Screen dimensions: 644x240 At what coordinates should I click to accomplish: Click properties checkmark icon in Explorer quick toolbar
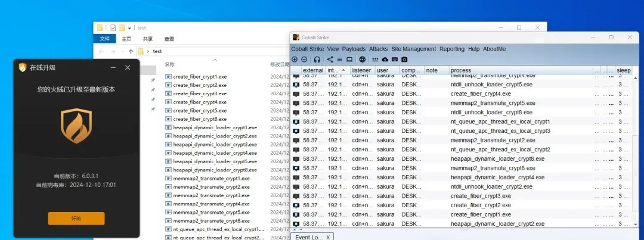coord(113,28)
